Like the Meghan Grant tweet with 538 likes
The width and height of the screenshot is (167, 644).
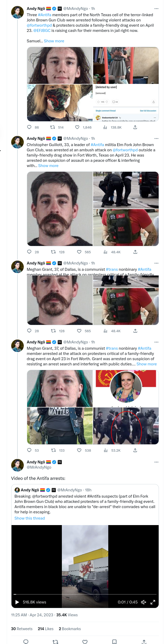pyautogui.click(x=79, y=450)
